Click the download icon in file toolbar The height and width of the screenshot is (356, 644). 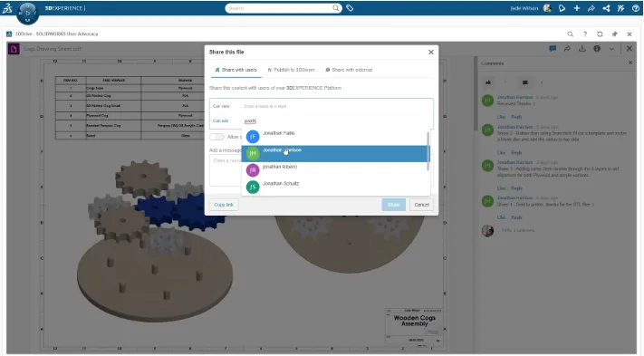pos(582,49)
